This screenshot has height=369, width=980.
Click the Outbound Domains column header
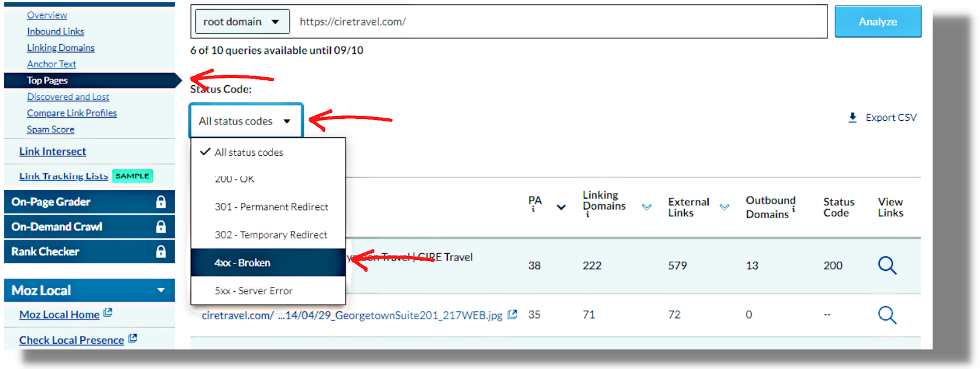click(771, 207)
